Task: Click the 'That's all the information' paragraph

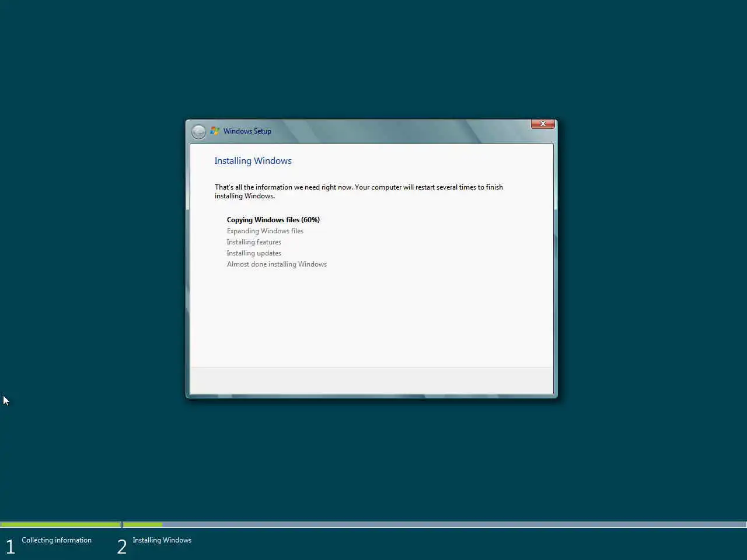Action: pyautogui.click(x=358, y=191)
